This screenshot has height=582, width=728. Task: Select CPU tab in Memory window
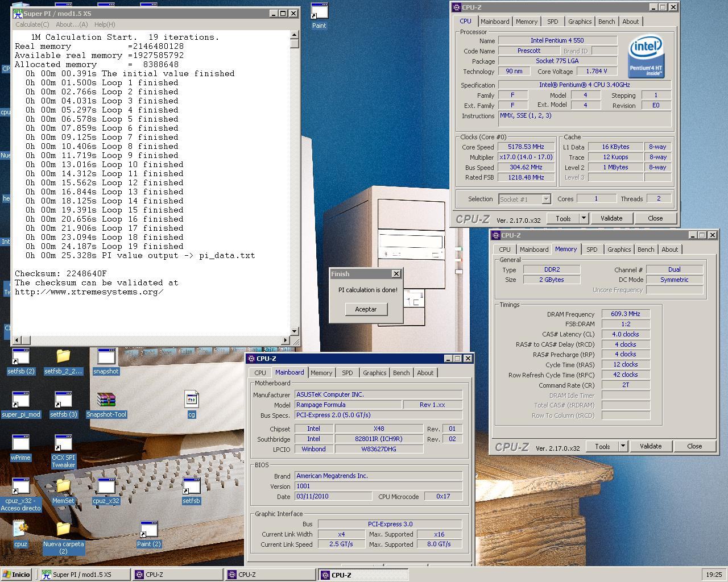[504, 250]
